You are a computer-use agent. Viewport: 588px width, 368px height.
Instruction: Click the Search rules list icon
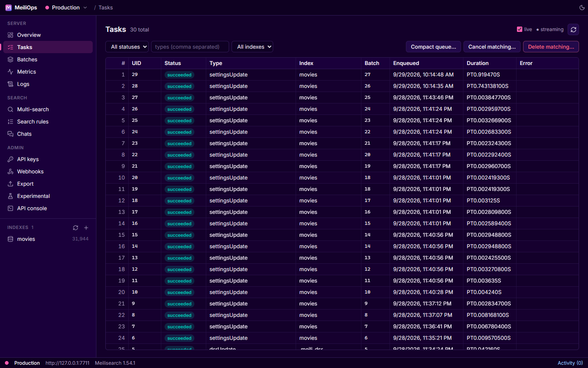(x=11, y=122)
